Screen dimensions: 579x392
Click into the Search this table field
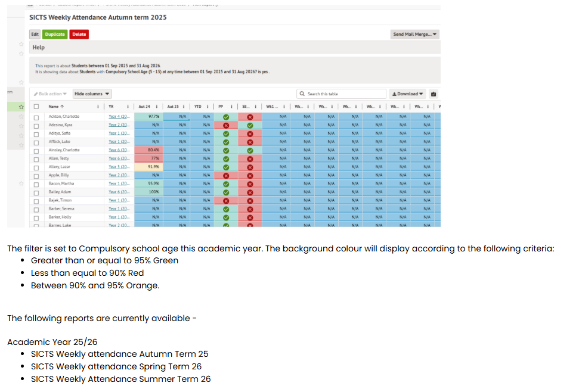(343, 94)
